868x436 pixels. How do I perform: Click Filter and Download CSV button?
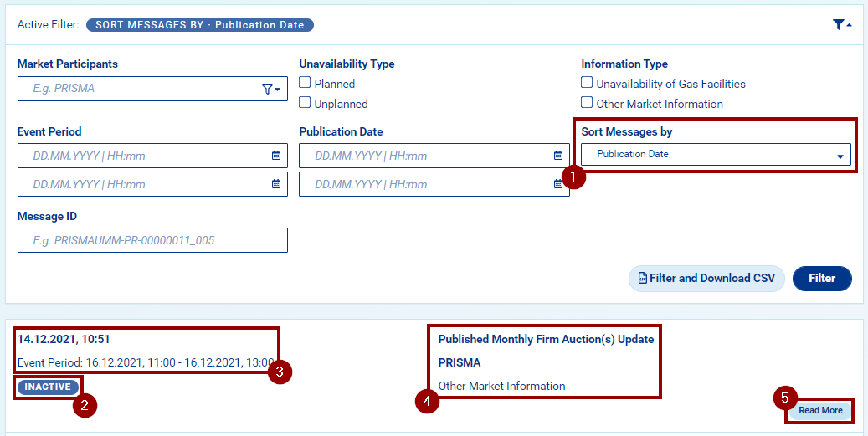coord(706,279)
